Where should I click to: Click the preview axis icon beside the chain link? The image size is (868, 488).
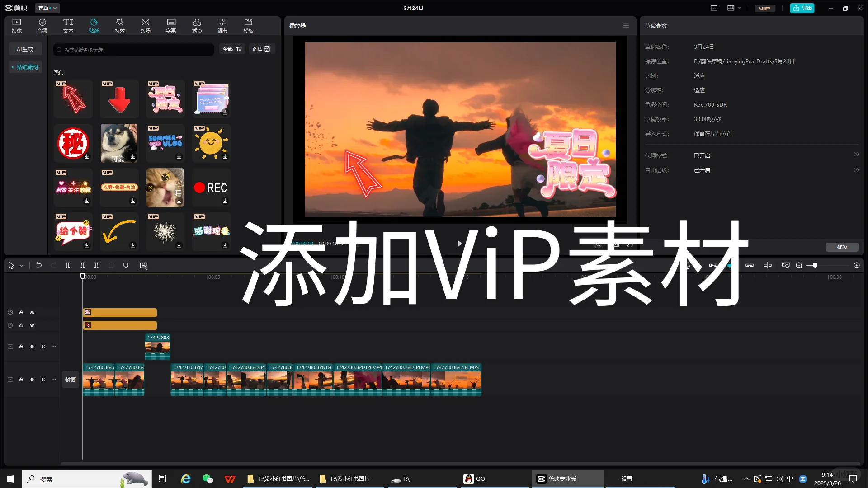[767, 265]
